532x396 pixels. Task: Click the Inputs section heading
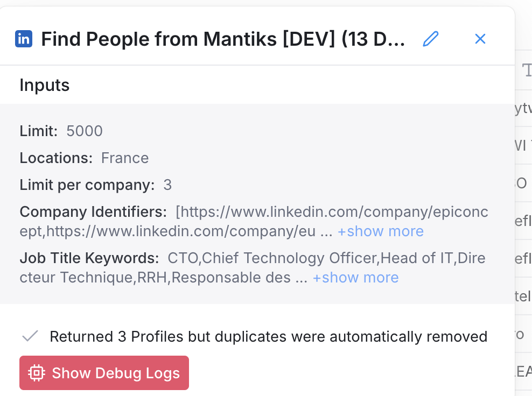(45, 85)
